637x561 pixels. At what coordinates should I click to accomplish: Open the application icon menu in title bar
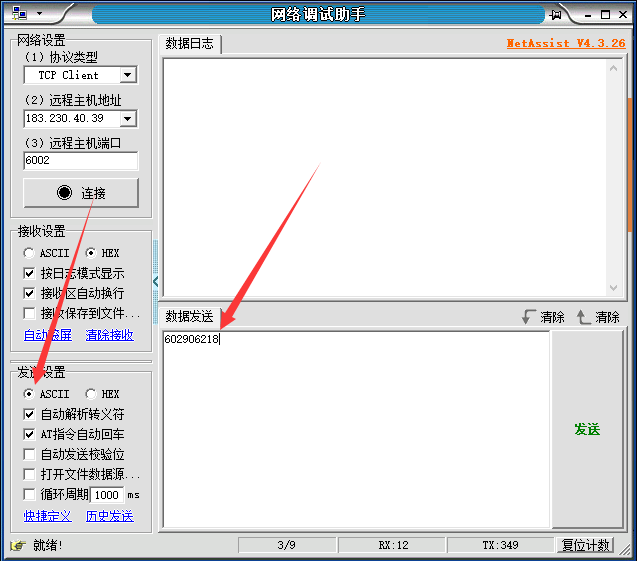pyautogui.click(x=19, y=13)
